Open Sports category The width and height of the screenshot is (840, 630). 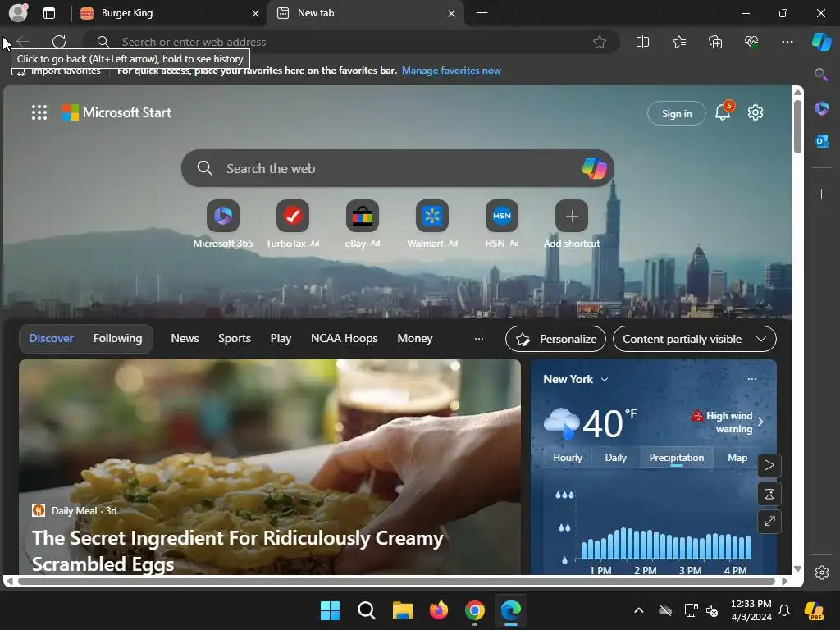pyautogui.click(x=234, y=339)
